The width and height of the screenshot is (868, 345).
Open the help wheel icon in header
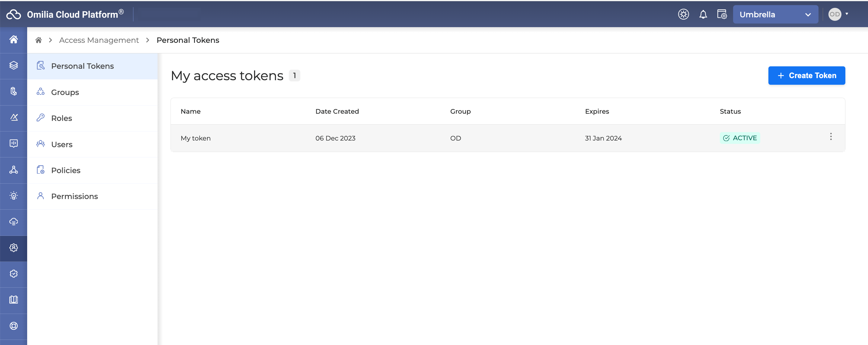coord(683,14)
